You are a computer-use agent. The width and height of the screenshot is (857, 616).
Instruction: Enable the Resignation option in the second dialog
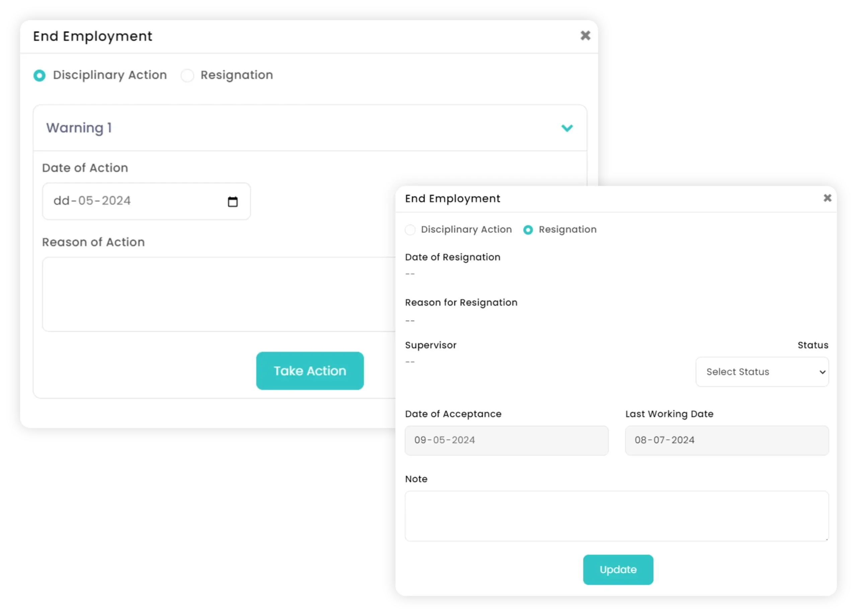528,230
